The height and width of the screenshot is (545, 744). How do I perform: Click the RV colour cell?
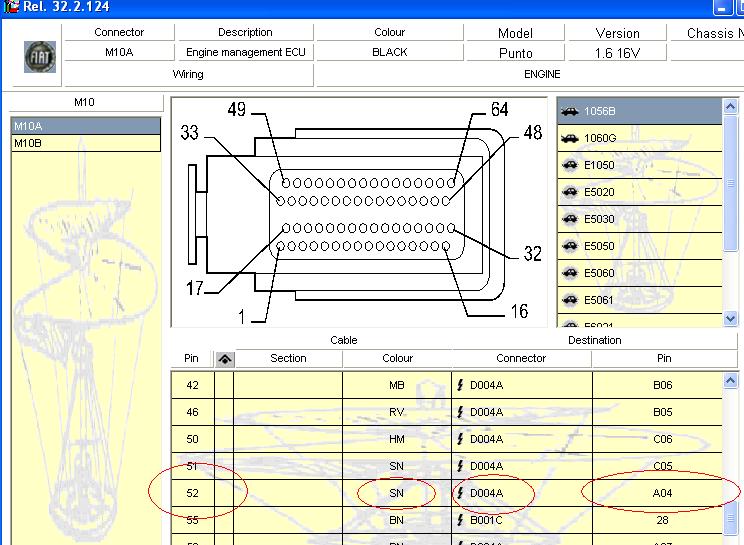tap(397, 412)
